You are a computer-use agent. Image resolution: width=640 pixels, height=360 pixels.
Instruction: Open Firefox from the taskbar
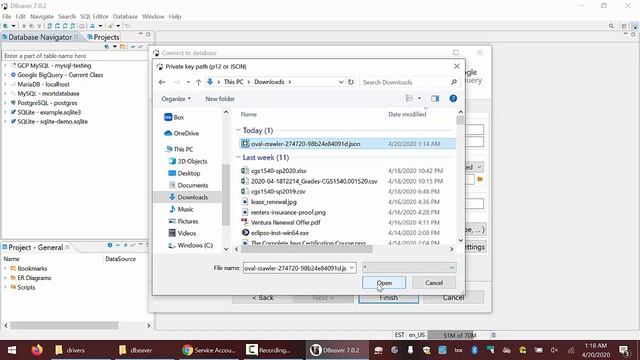coord(37,350)
